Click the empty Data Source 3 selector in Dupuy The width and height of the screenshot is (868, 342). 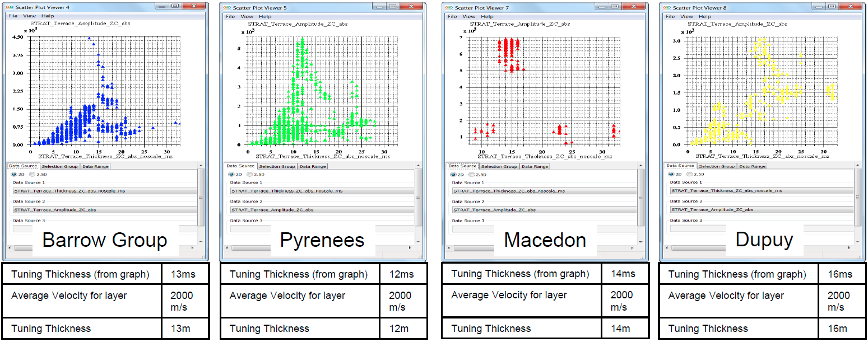[697, 228]
